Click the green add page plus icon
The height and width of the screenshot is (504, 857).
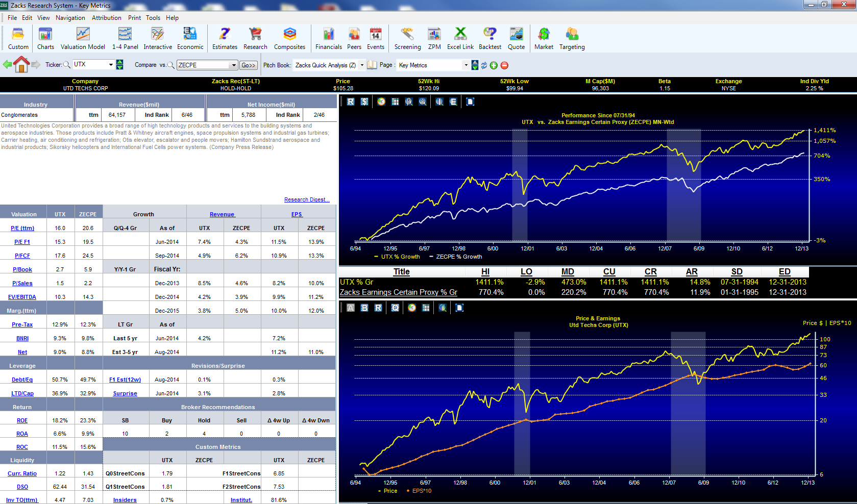coord(494,65)
